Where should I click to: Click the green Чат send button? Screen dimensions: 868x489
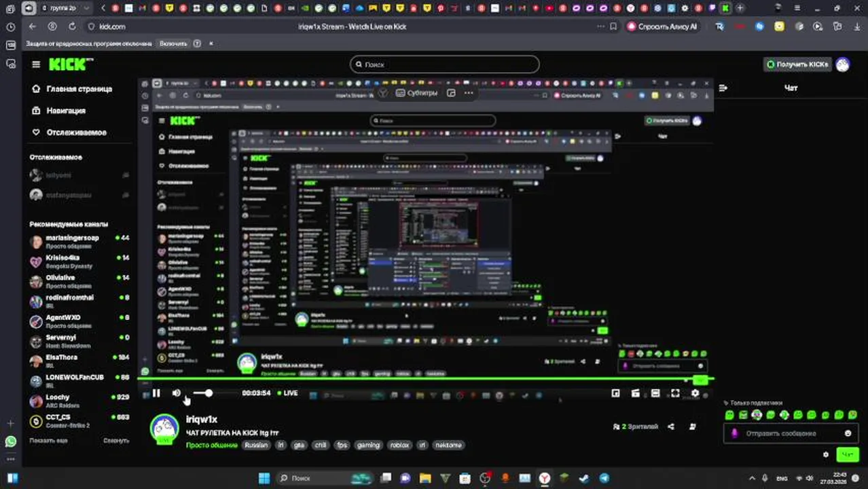[847, 455]
